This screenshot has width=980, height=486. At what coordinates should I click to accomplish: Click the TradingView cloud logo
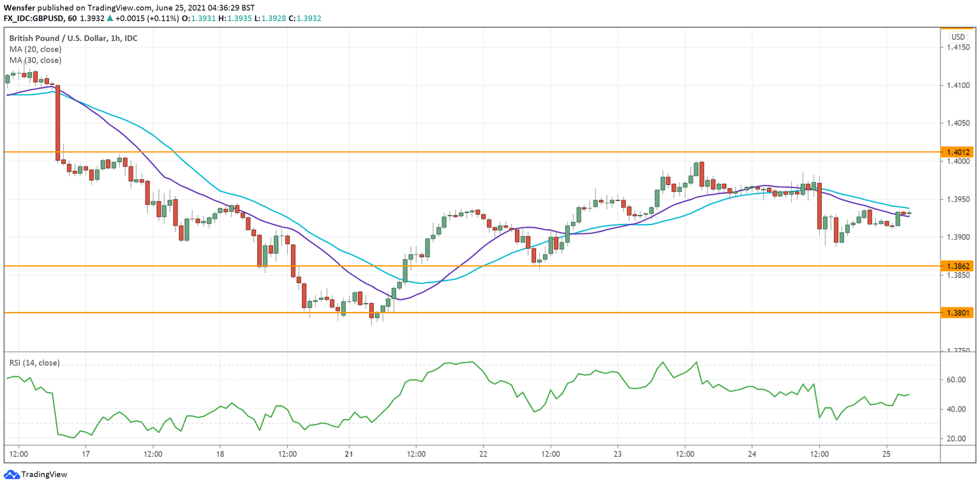(x=11, y=475)
